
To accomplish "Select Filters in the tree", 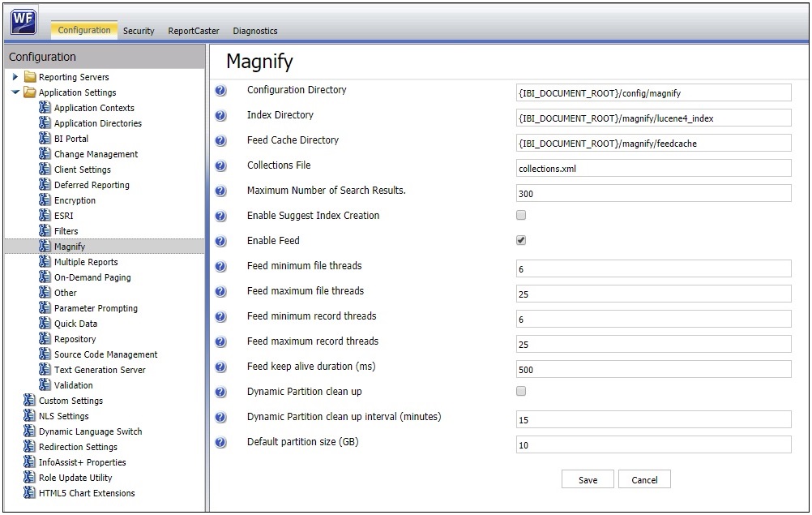I will 66,231.
